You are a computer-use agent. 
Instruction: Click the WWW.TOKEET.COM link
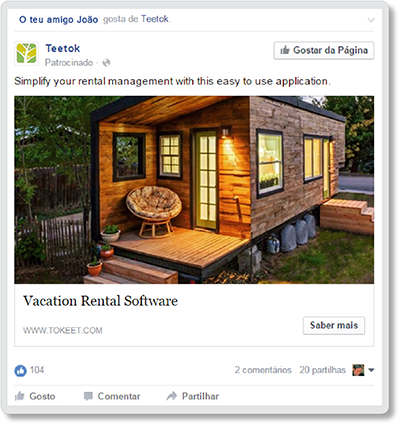click(x=63, y=330)
